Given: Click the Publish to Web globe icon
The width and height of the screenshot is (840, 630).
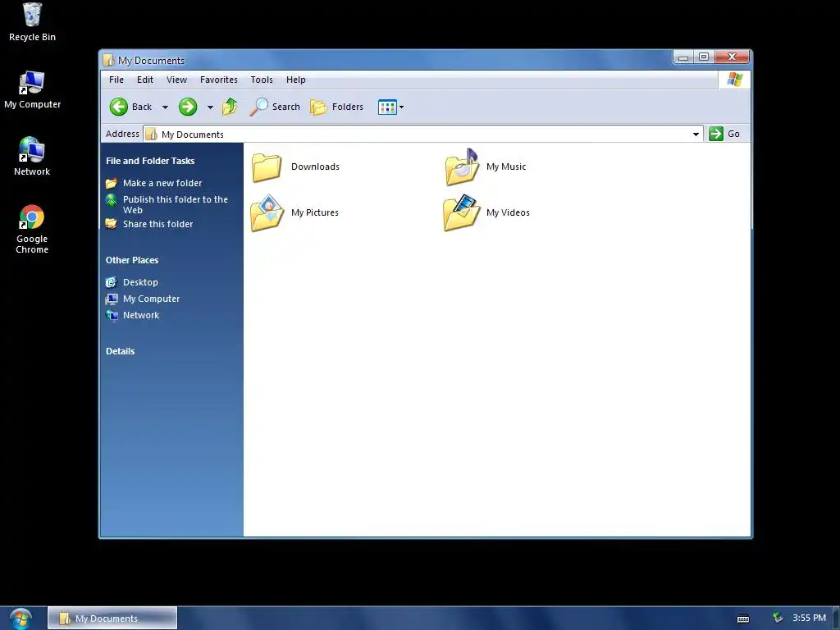Looking at the screenshot, I should pos(111,200).
